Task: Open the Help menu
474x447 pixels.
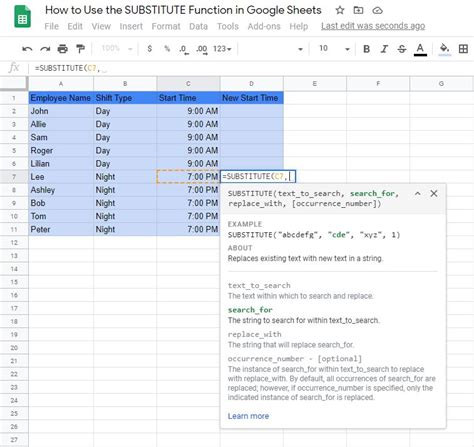Action: point(299,26)
